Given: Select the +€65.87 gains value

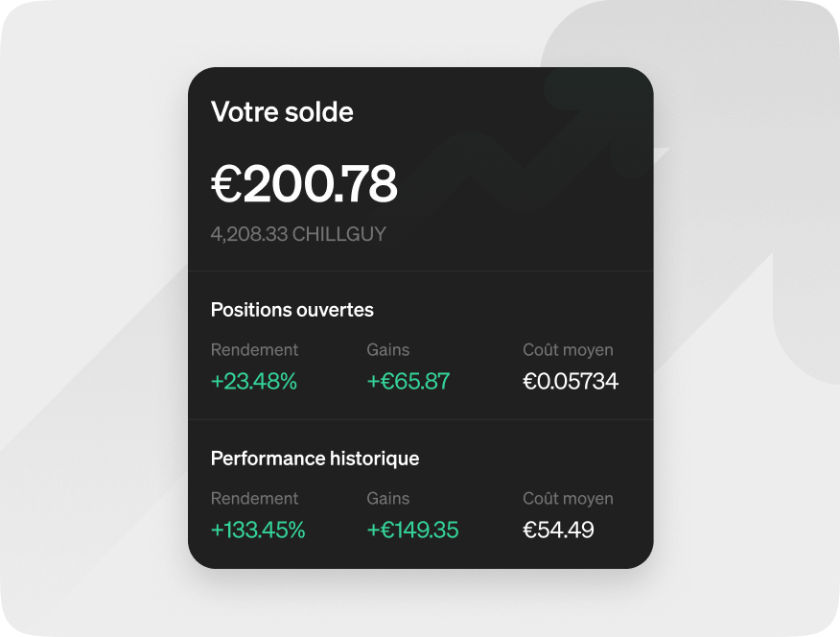Looking at the screenshot, I should click(x=408, y=381).
